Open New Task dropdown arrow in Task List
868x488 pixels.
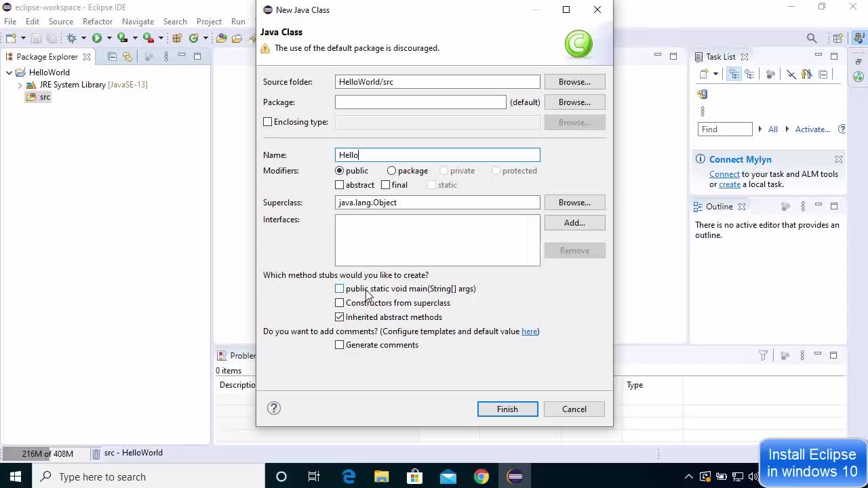(715, 74)
